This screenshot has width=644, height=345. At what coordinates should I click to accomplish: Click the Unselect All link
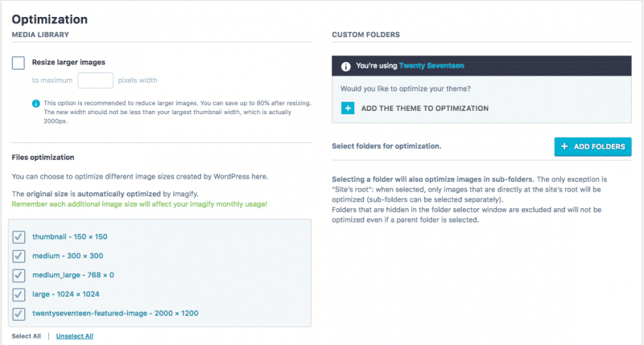click(x=74, y=336)
